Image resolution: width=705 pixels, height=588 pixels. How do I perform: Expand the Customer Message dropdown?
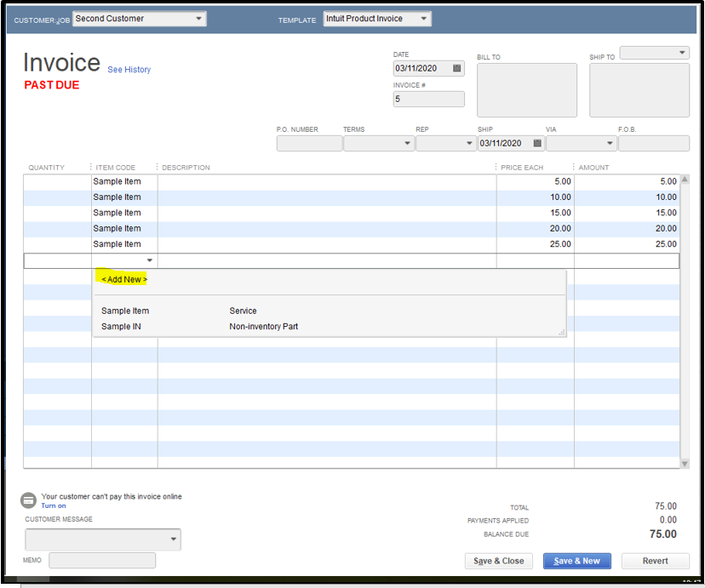(173, 539)
